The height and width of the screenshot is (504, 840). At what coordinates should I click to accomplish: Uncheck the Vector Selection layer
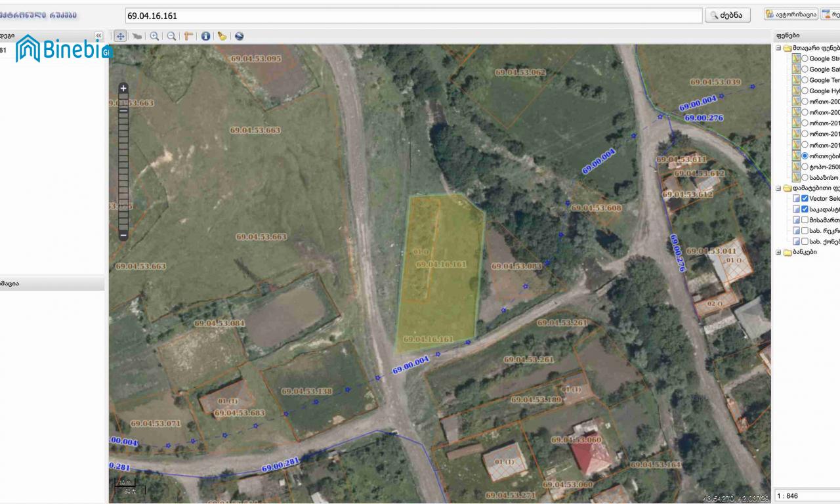[x=805, y=198]
